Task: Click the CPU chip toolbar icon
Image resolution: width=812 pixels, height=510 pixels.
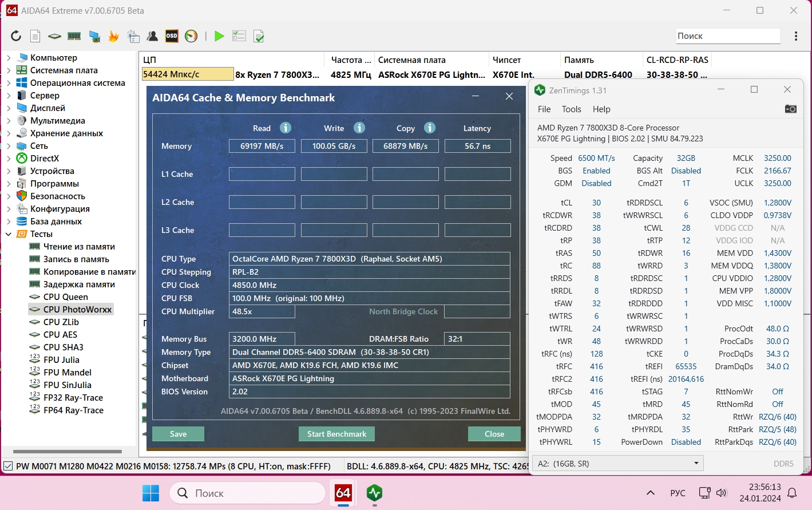Action: coord(54,36)
